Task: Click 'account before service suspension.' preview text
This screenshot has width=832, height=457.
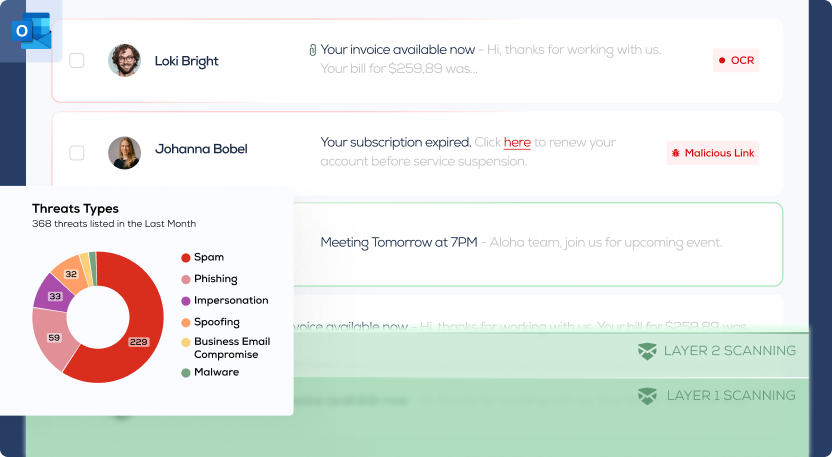Action: pyautogui.click(x=424, y=161)
